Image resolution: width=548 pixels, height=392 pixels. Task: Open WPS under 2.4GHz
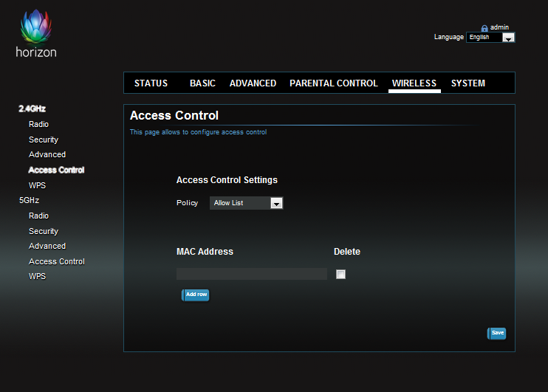coord(38,185)
